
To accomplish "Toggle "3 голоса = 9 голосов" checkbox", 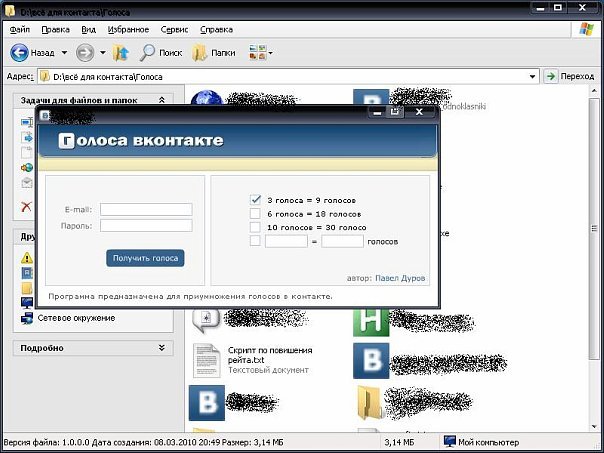I will [255, 199].
